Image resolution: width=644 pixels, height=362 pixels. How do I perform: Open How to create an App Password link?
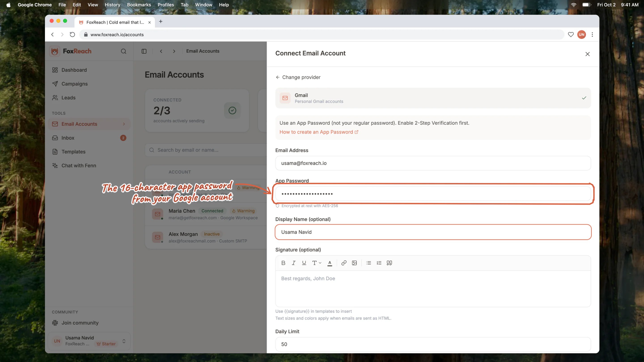click(319, 132)
